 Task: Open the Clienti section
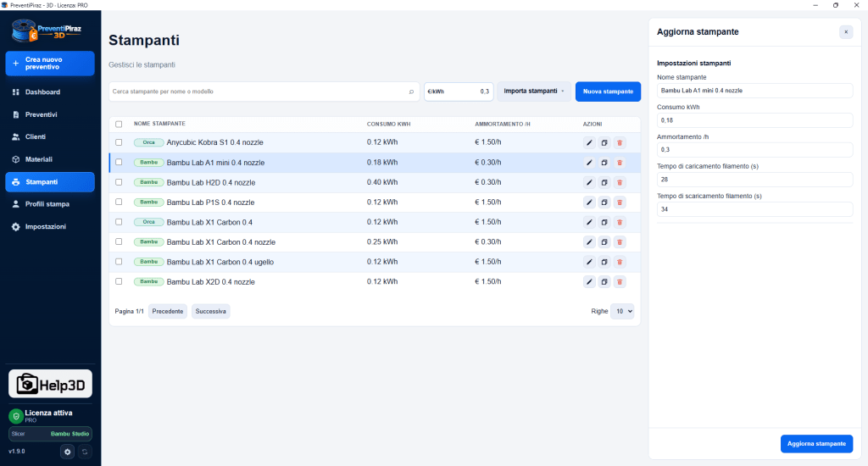(x=50, y=136)
